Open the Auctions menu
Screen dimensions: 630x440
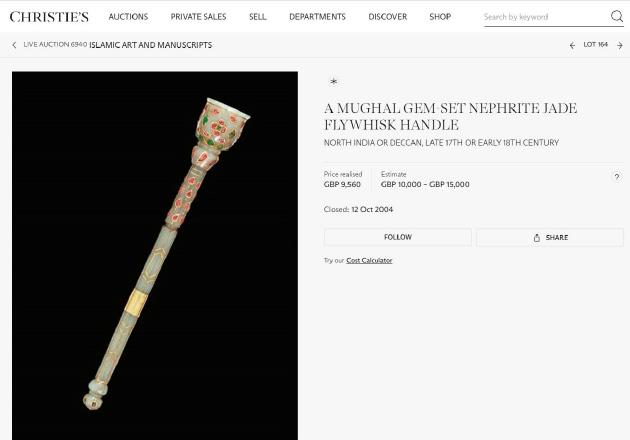point(128,17)
